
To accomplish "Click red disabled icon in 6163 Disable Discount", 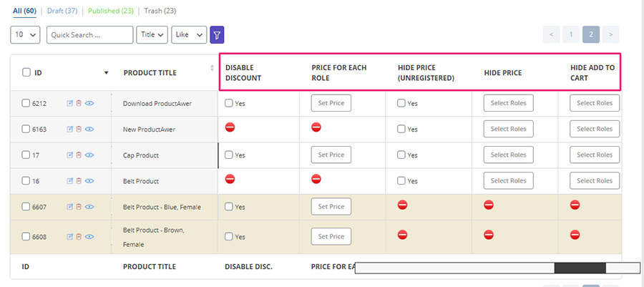I will tap(230, 127).
